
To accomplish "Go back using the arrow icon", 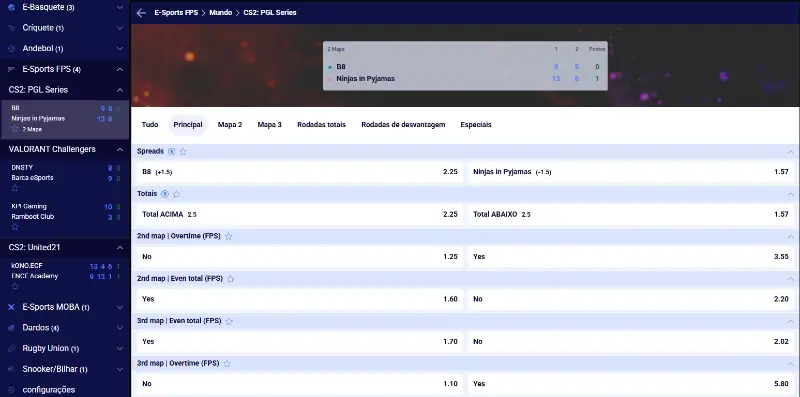I will point(141,13).
